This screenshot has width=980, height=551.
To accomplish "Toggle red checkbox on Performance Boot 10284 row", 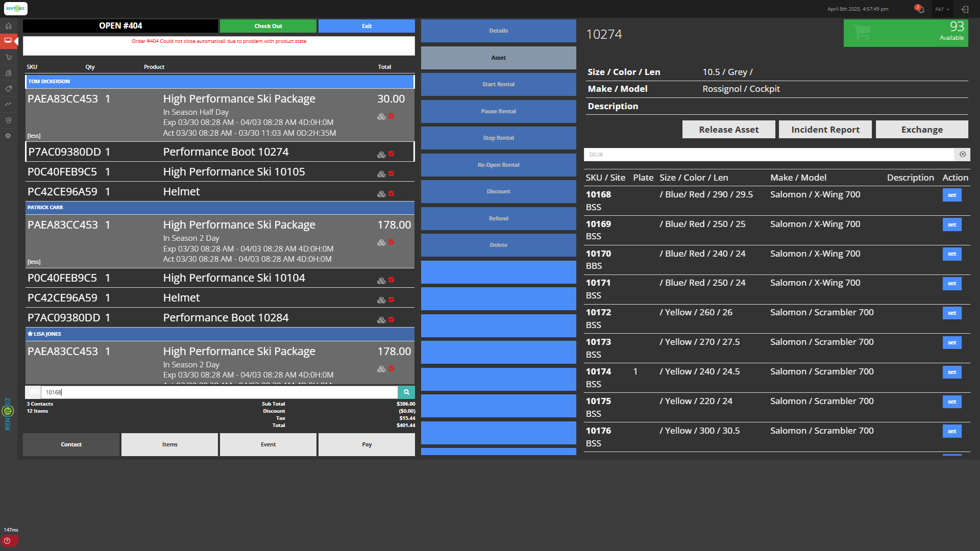I will (391, 319).
